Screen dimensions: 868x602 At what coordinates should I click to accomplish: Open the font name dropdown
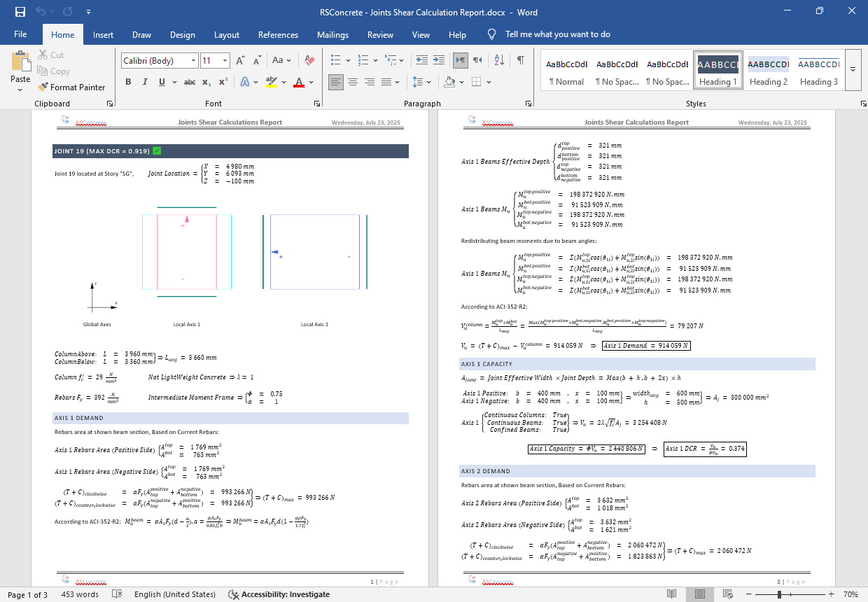pos(193,61)
